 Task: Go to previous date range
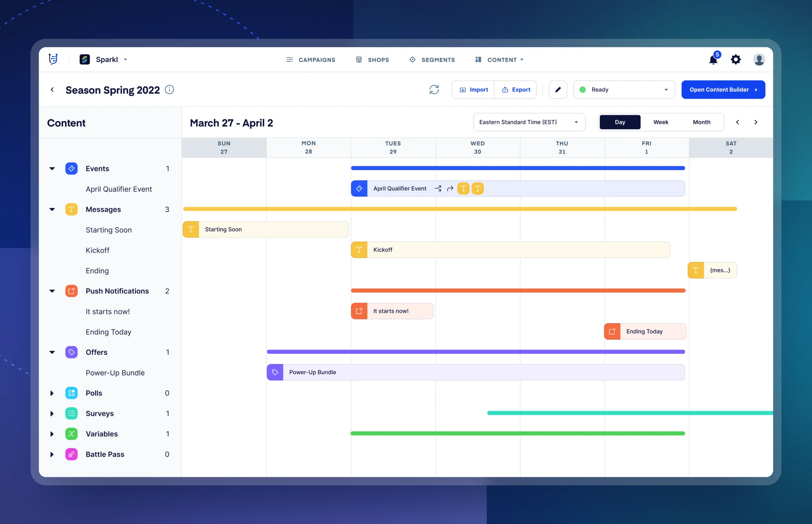[x=738, y=122]
